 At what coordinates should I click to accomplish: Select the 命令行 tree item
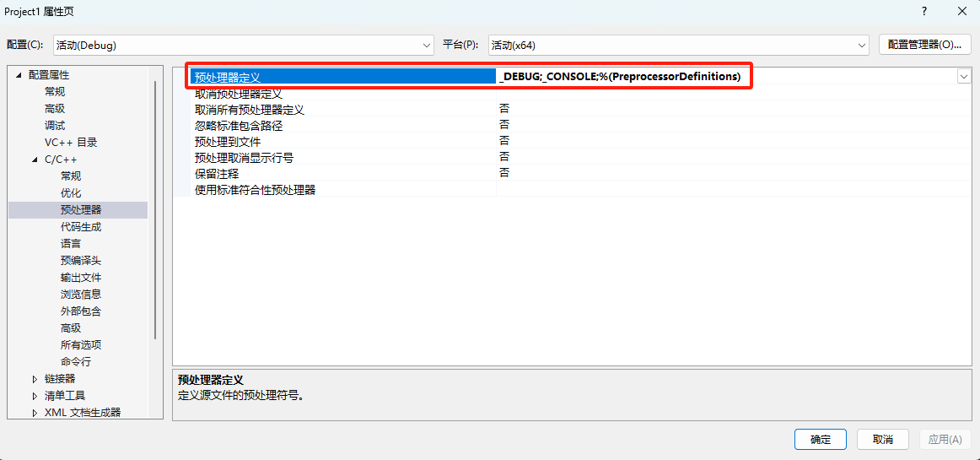click(76, 362)
